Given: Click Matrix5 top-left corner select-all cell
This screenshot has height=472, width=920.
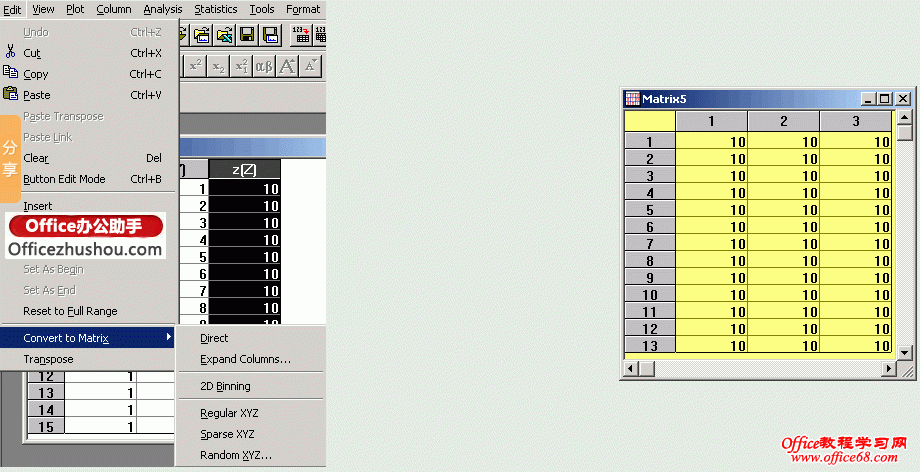Looking at the screenshot, I should point(650,122).
